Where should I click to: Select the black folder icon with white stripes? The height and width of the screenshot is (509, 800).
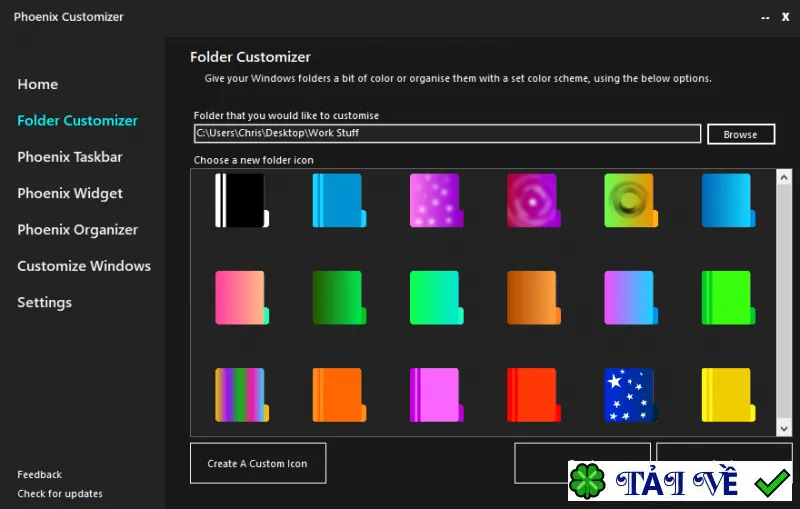pyautogui.click(x=242, y=200)
